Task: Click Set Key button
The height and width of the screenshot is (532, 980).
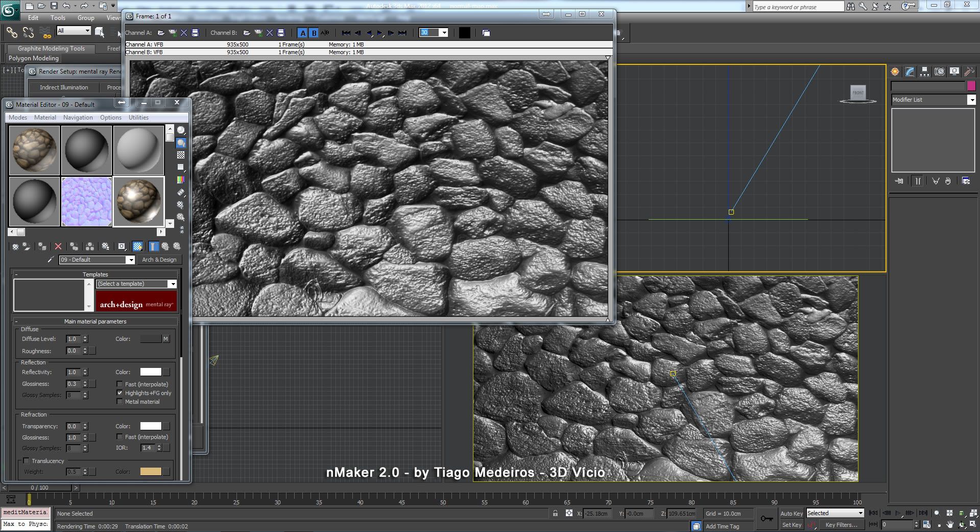Action: (791, 525)
